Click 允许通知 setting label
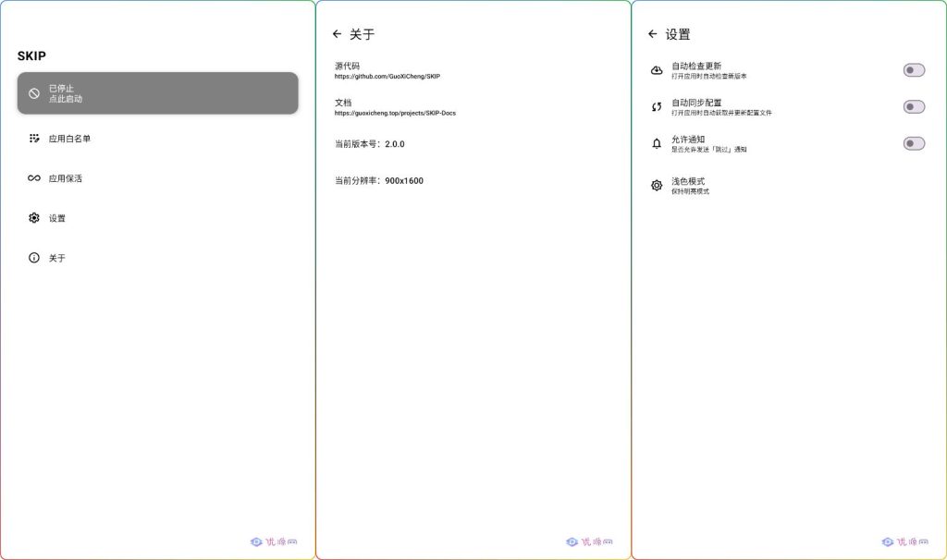This screenshot has width=947, height=560. pos(688,140)
